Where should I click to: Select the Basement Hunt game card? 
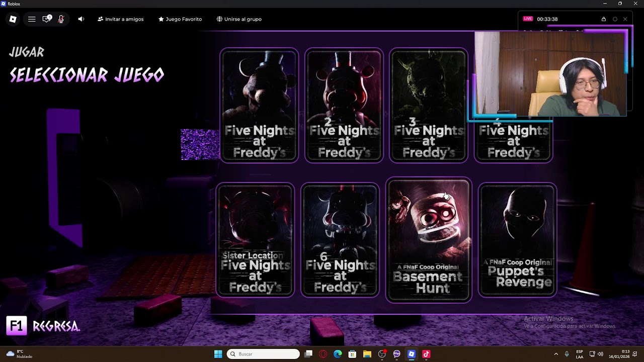(429, 240)
